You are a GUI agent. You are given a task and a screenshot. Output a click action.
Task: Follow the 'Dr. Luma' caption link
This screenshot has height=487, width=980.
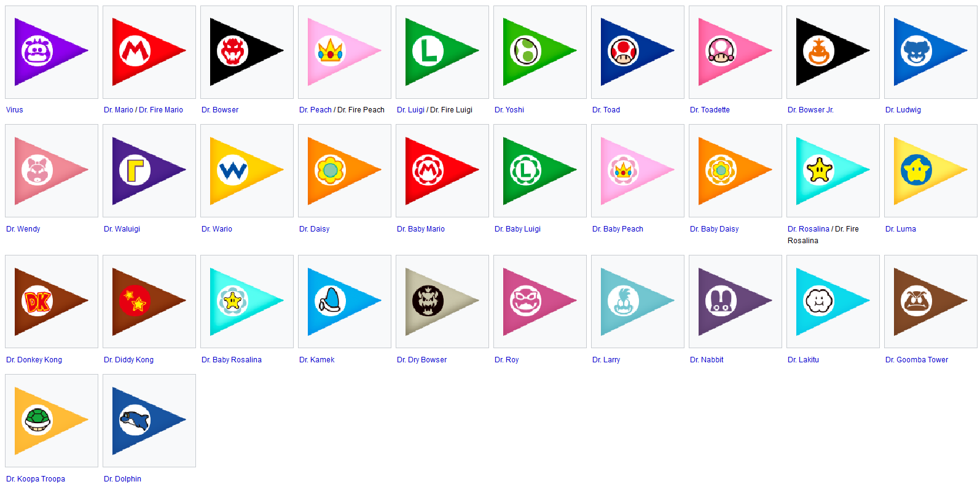point(901,229)
